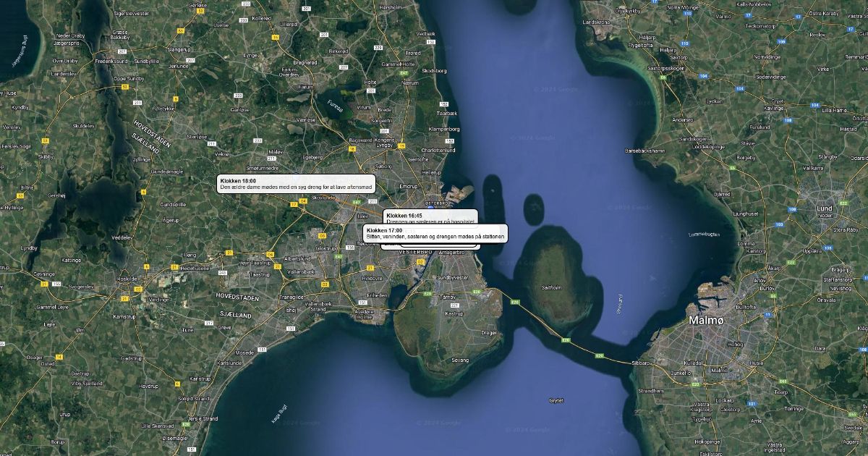Click the route 156 shield near Rødovre
This screenshot has width=868, height=456.
(350, 248)
